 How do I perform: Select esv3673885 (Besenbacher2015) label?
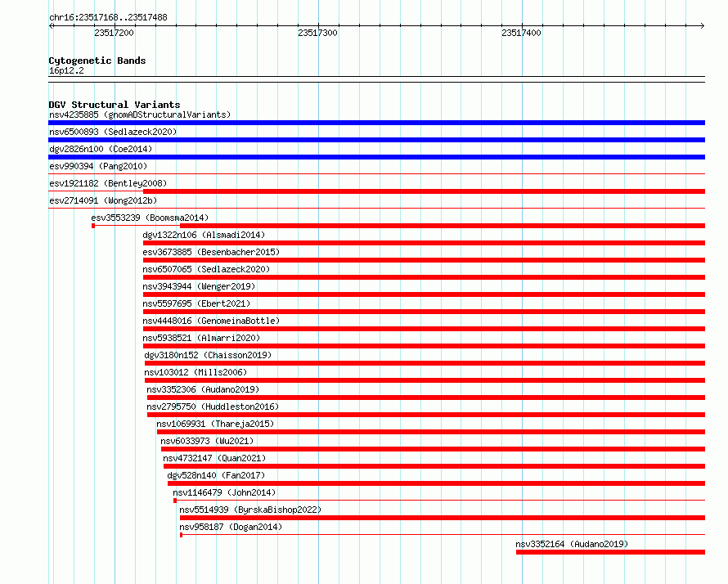click(x=211, y=252)
